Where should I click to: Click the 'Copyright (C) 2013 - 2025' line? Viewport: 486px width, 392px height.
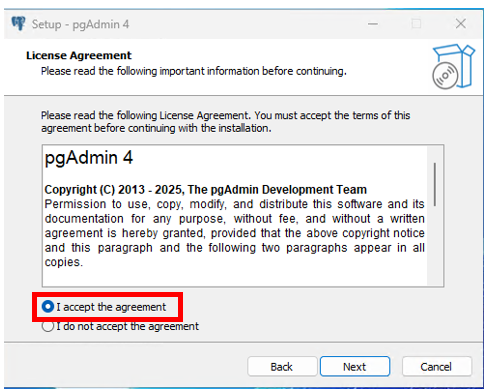click(x=206, y=189)
